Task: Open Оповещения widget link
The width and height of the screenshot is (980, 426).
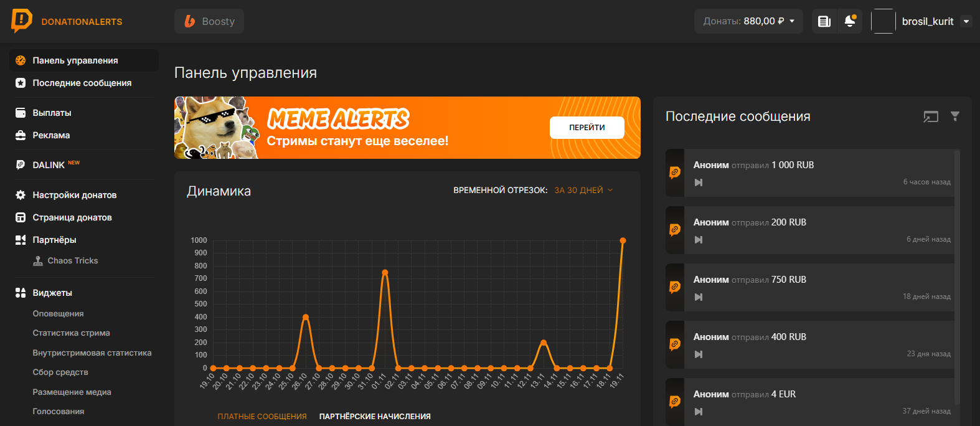Action: [x=58, y=314]
